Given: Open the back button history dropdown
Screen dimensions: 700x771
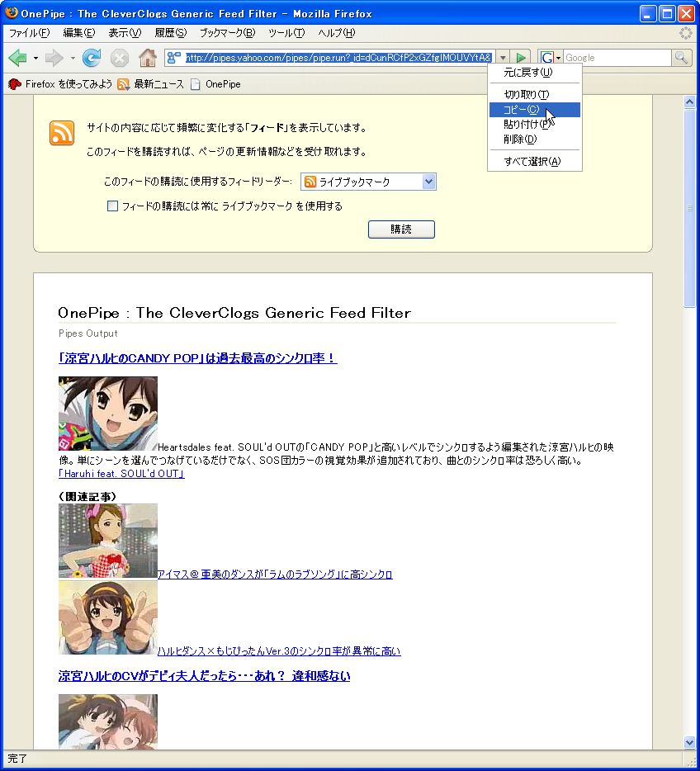Looking at the screenshot, I should (35, 58).
